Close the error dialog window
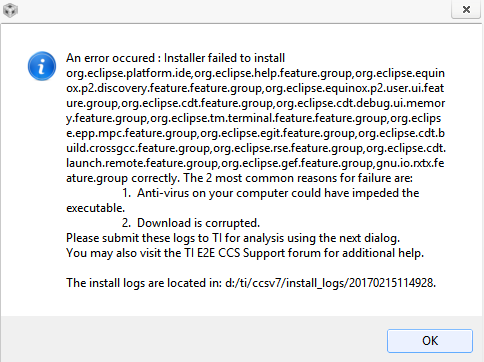This screenshot has width=484, height=362. [466, 9]
